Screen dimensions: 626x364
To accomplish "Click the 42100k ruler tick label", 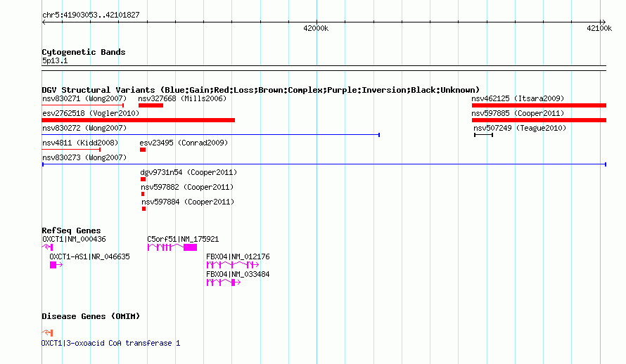I will (x=599, y=28).
